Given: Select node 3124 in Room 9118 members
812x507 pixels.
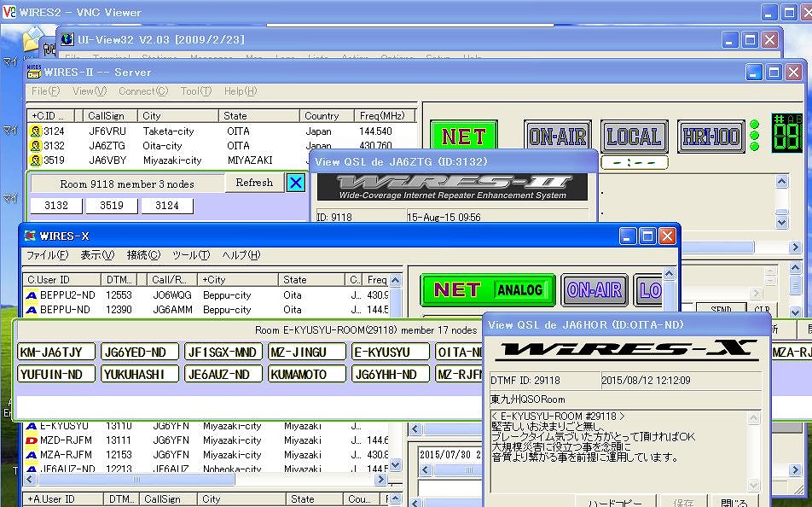Looking at the screenshot, I should click(x=167, y=206).
